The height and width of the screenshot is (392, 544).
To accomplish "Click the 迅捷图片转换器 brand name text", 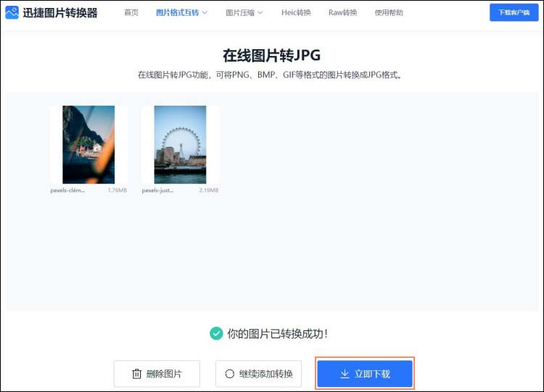I will click(60, 13).
